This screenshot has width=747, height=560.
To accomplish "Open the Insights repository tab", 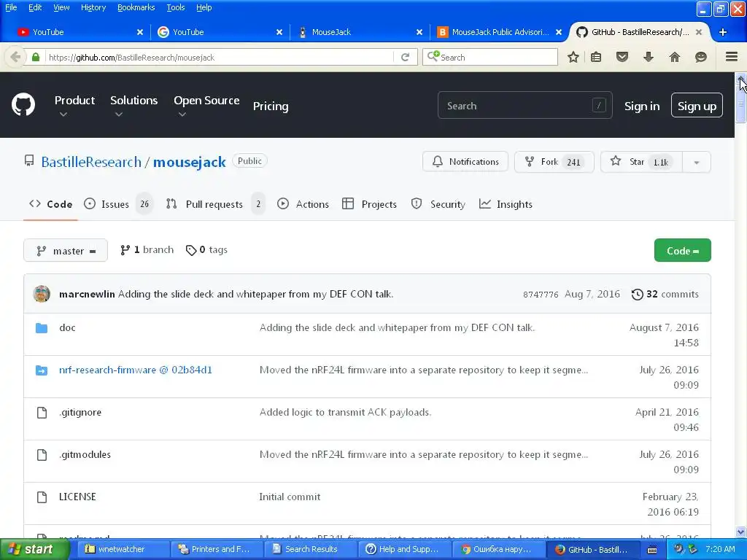I will click(506, 204).
